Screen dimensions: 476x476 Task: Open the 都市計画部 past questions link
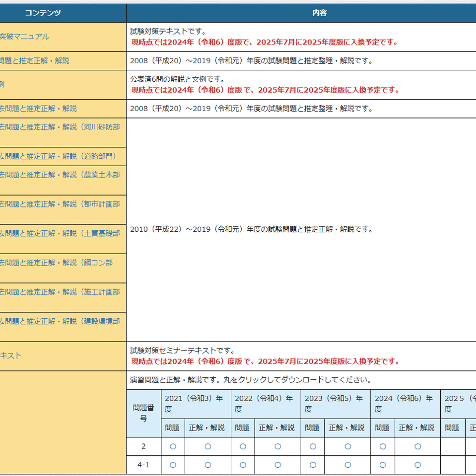click(x=60, y=204)
